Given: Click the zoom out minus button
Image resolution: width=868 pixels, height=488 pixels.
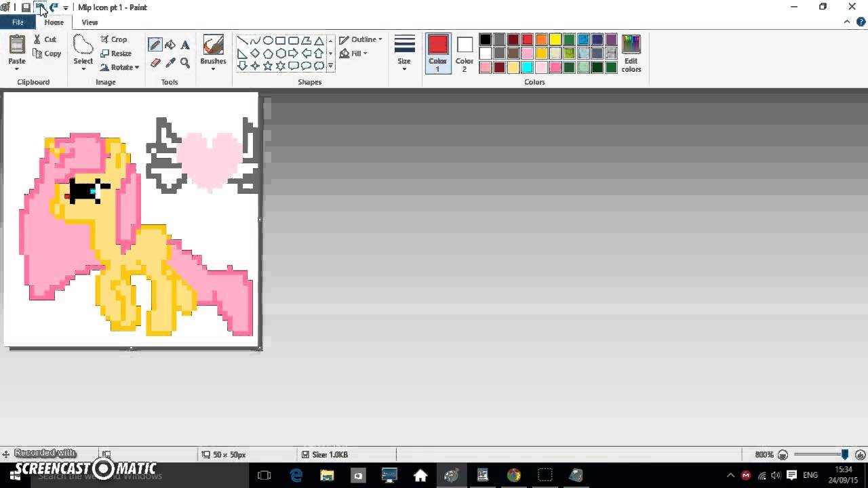Looking at the screenshot, I should [783, 455].
